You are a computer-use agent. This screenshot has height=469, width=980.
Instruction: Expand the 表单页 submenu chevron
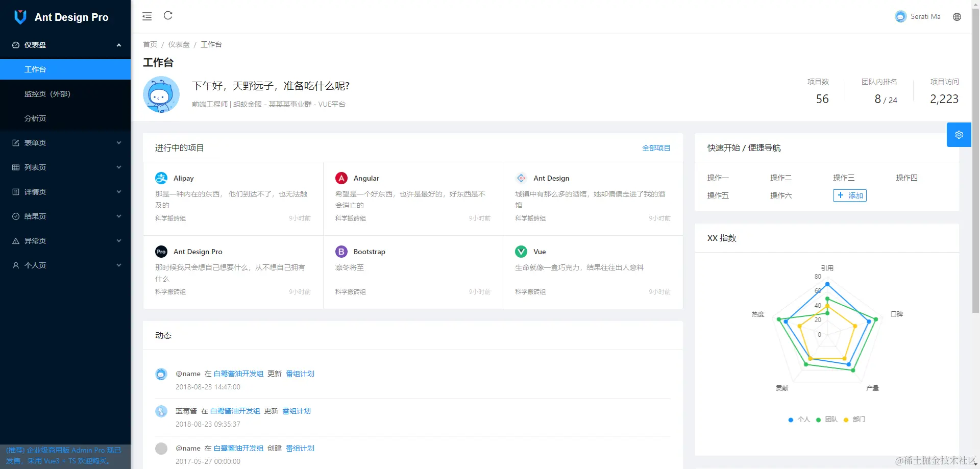119,143
